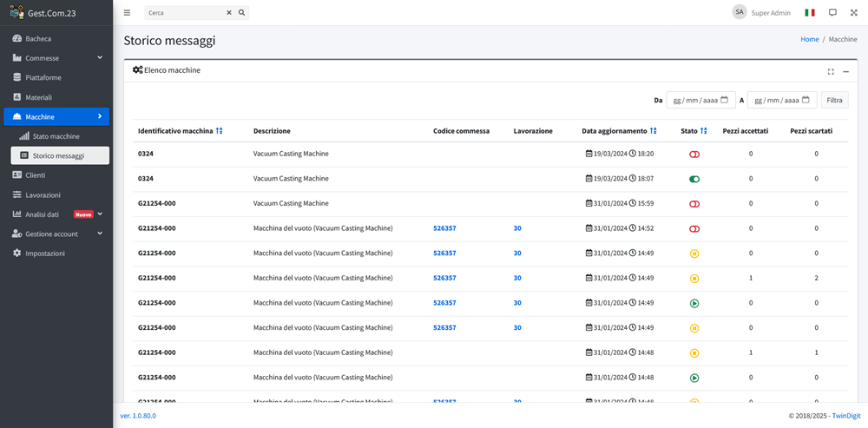Click the hamburger menu icon to collapse sidebar
Viewport: 868px width, 428px height.
[128, 13]
